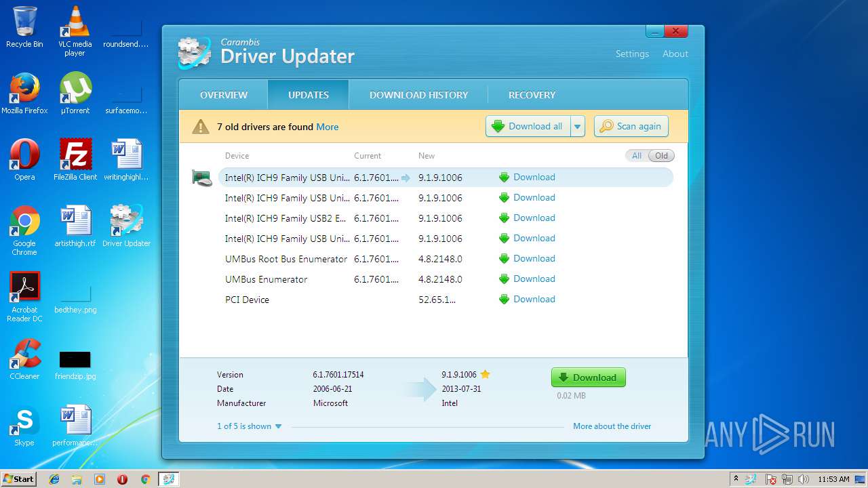Open More about the driver link
This screenshot has width=868, height=488.
(612, 426)
